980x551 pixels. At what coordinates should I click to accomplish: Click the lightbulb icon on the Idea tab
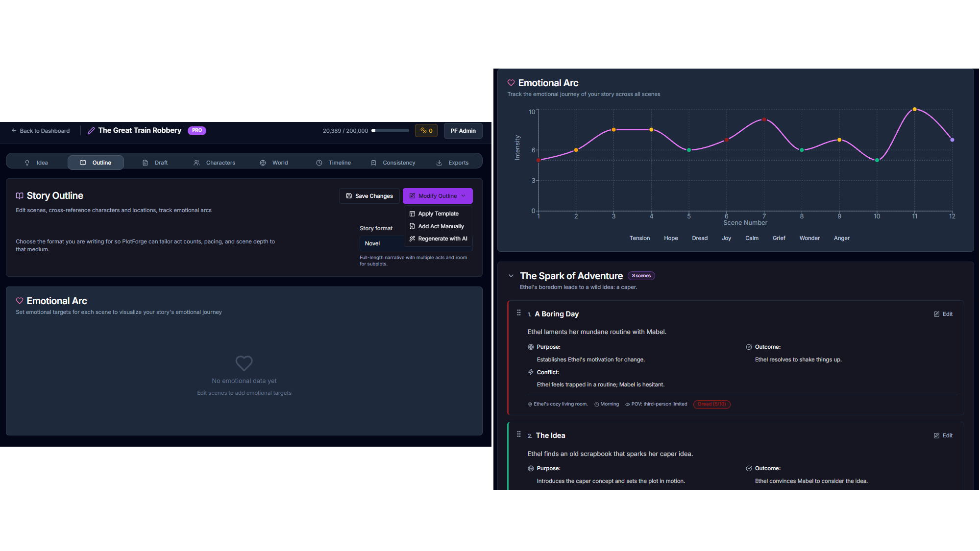click(x=27, y=162)
